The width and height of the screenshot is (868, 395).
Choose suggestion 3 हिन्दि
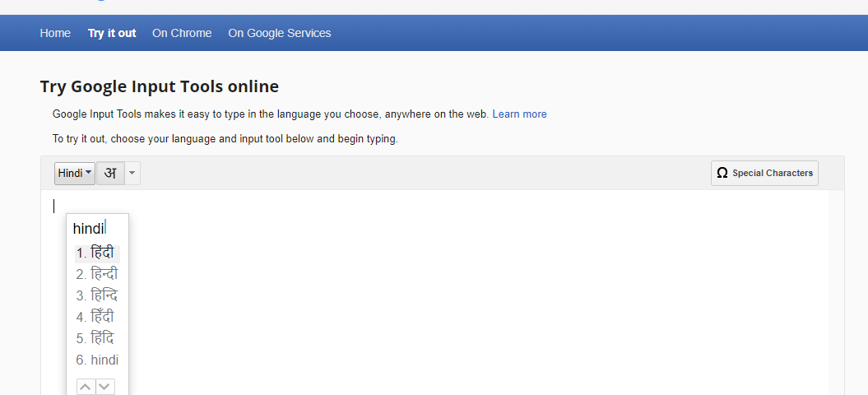pos(97,295)
